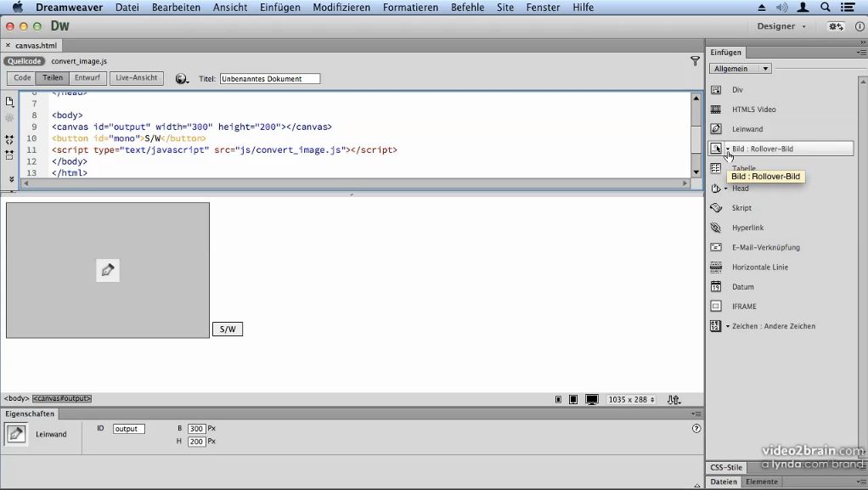Click the filter icon beside related files
The image size is (868, 490).
(696, 61)
